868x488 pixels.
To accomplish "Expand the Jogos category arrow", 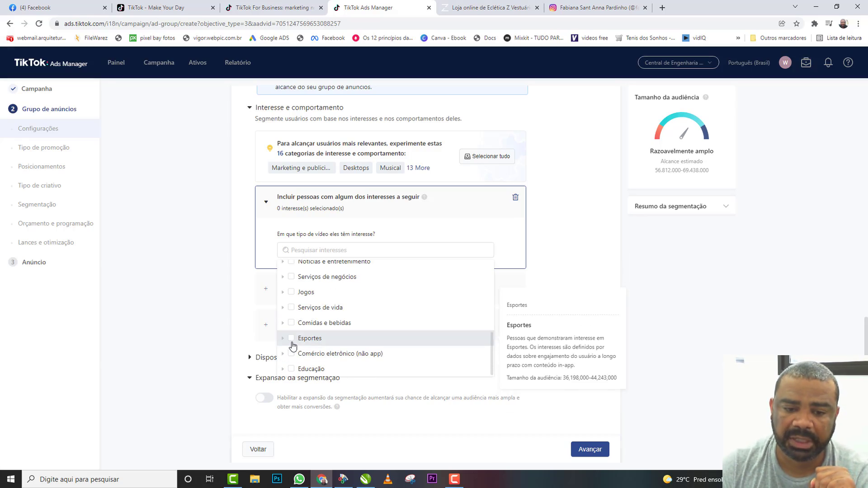I will coord(283,292).
